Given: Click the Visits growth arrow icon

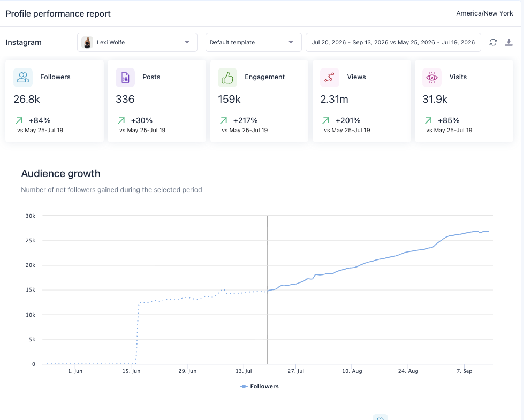Looking at the screenshot, I should coord(428,120).
